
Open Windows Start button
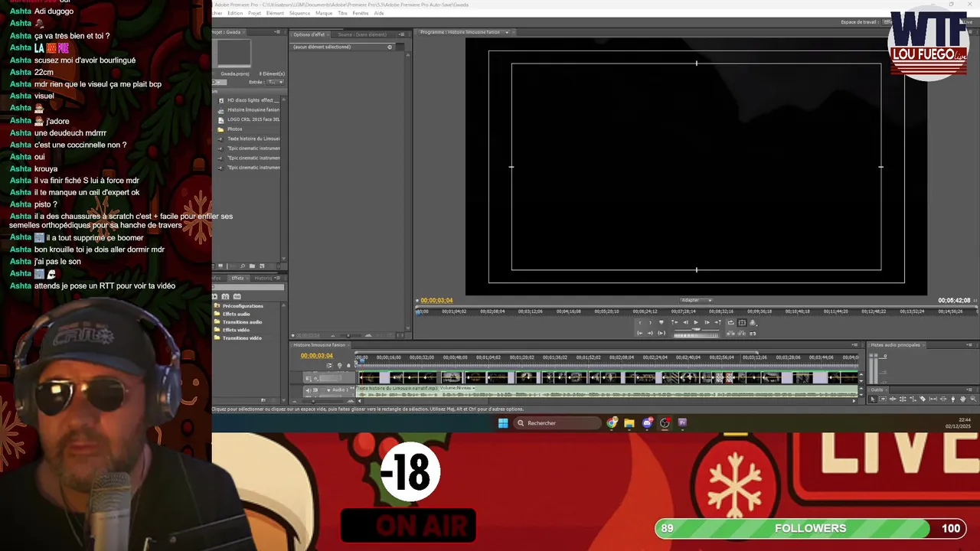pos(503,422)
